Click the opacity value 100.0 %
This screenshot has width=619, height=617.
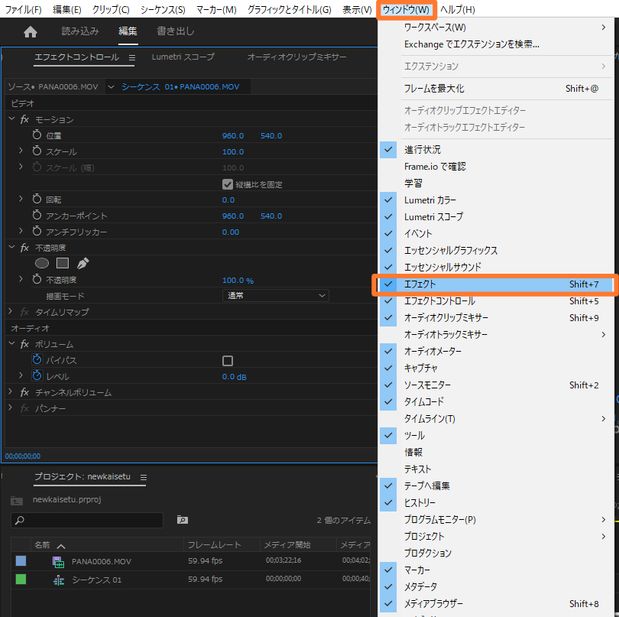point(238,280)
